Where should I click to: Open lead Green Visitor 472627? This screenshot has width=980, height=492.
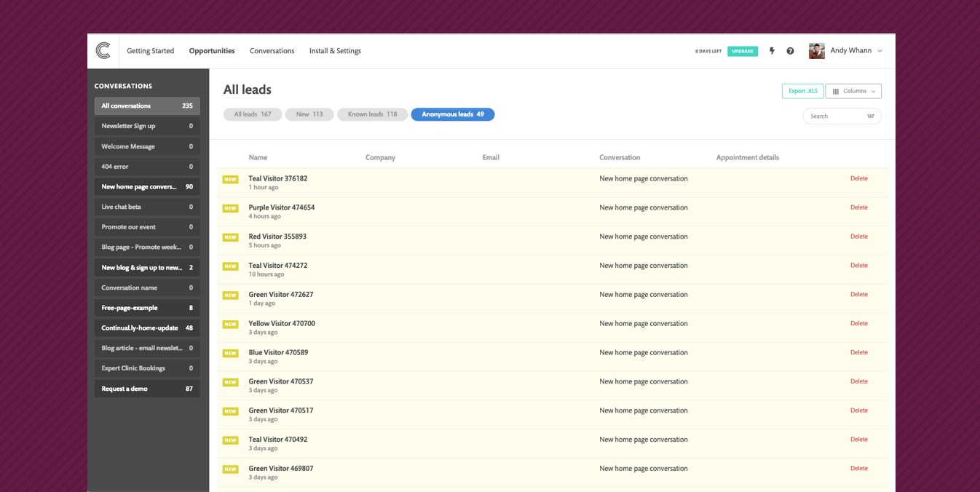tap(281, 295)
